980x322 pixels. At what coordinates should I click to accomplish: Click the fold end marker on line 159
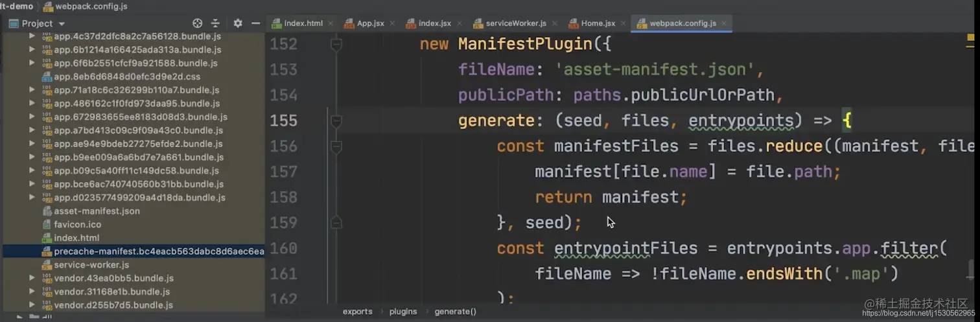click(x=336, y=223)
